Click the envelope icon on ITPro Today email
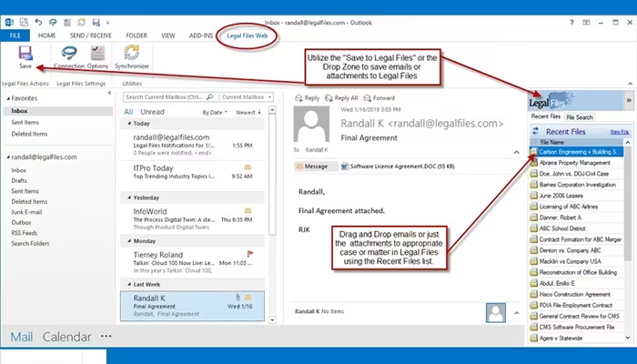 click(248, 167)
